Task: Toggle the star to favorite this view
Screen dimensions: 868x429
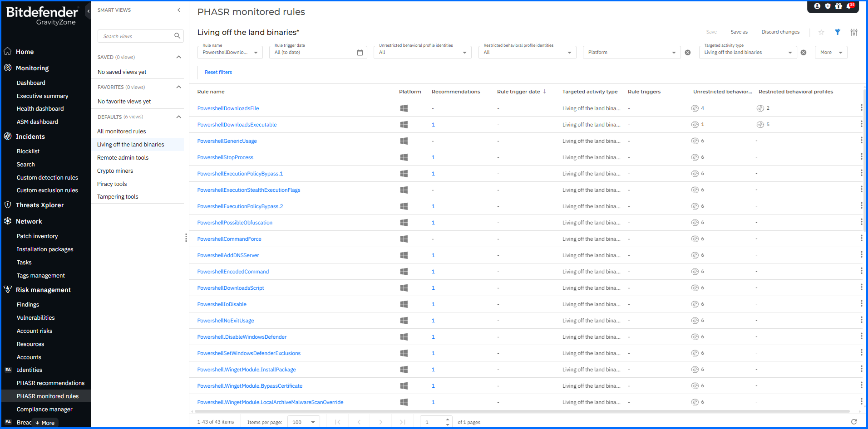Action: (821, 32)
